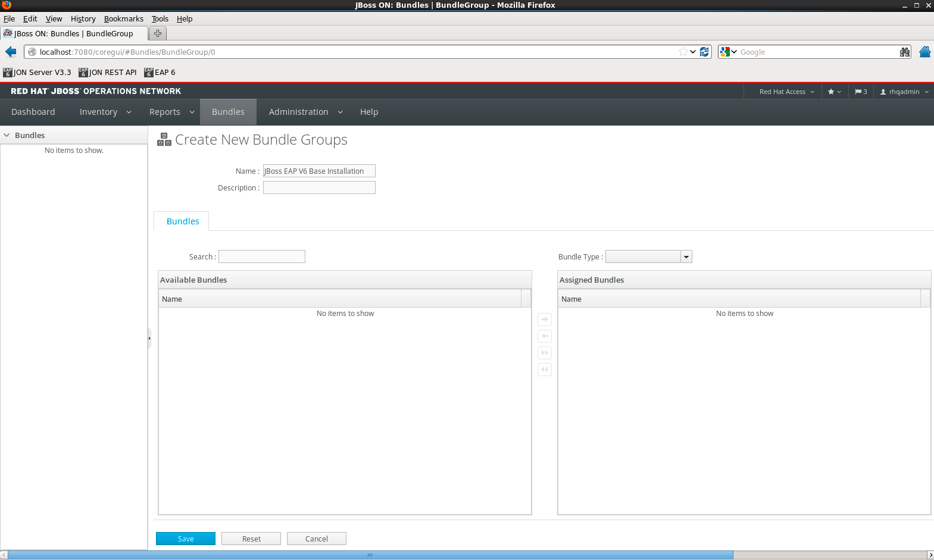Open the Help navigation item
The image size is (934, 560).
point(369,112)
